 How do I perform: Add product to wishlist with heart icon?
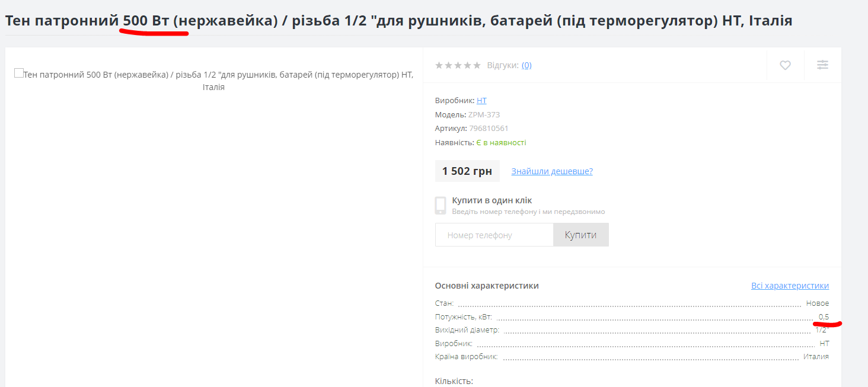(785, 65)
